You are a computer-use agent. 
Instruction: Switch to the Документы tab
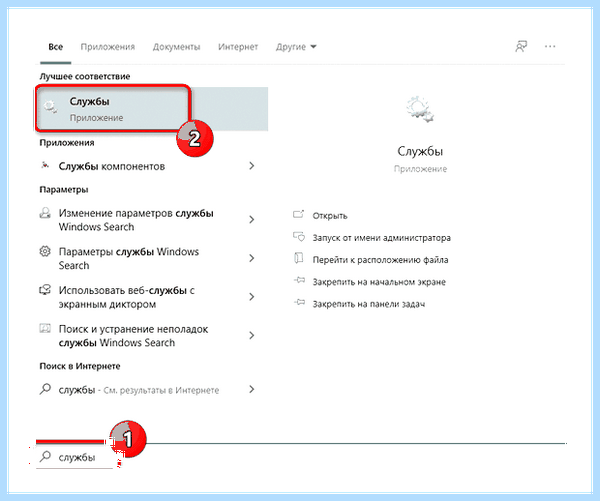[x=176, y=47]
